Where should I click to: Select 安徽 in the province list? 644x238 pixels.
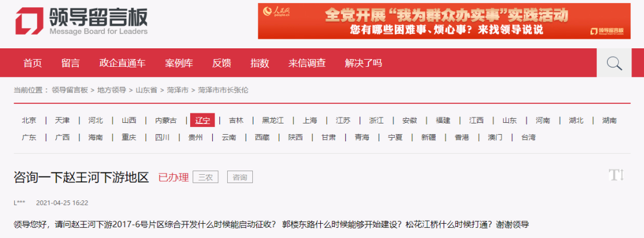click(x=410, y=120)
